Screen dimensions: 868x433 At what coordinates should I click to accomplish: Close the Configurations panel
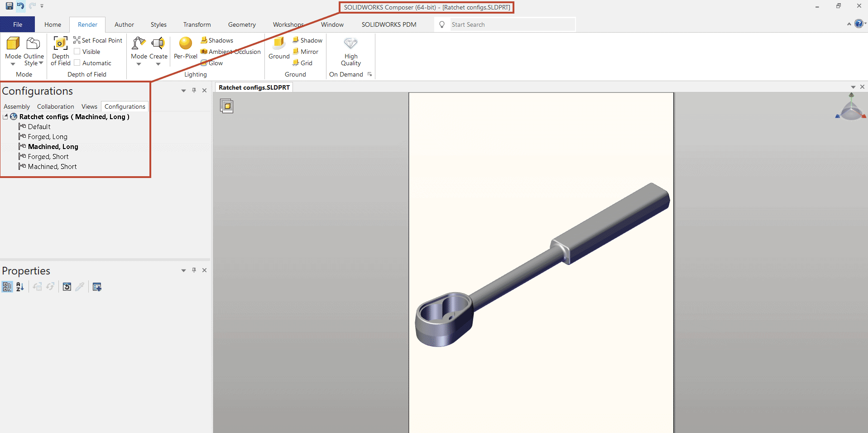coord(204,90)
